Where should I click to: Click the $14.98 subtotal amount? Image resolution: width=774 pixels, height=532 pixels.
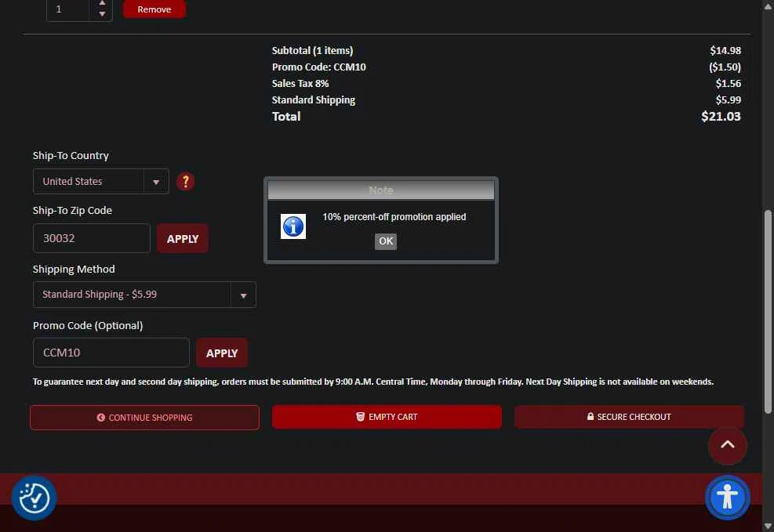(725, 50)
